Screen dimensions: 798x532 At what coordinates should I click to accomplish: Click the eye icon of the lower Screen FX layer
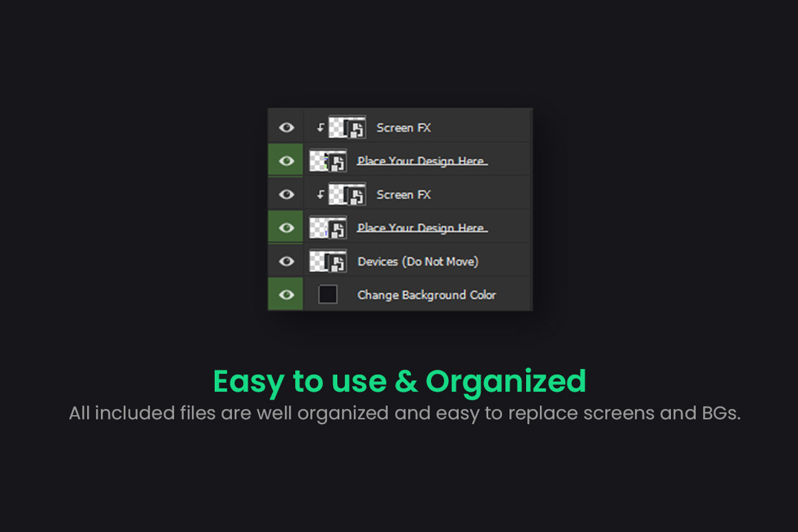coord(286,194)
